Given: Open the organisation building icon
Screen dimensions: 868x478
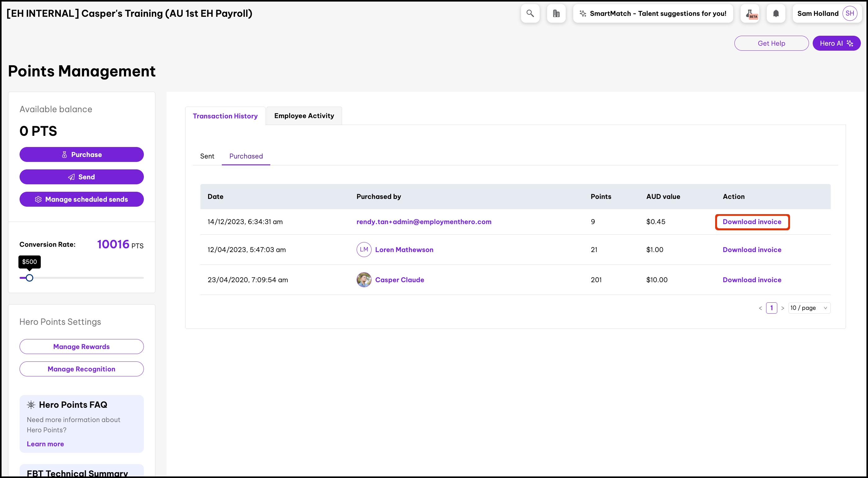Looking at the screenshot, I should click(x=556, y=13).
